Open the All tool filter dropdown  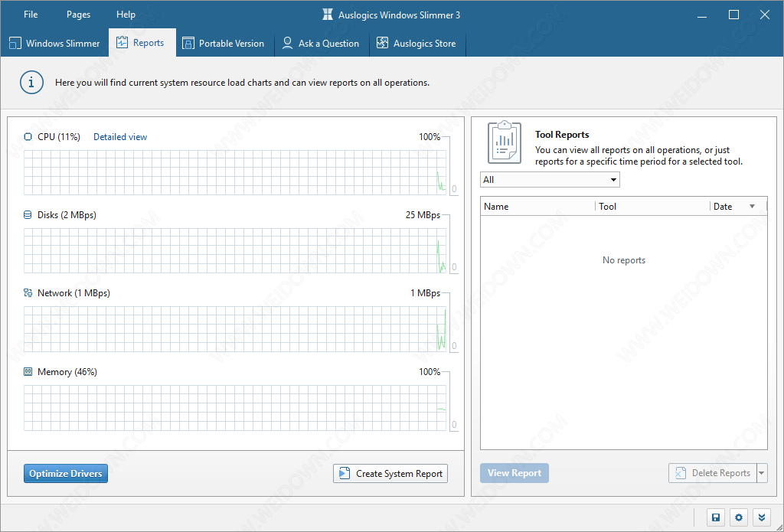[550, 179]
